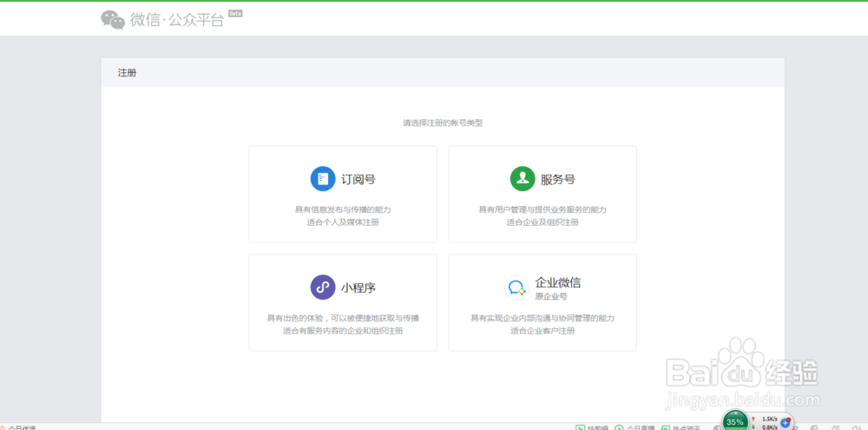Screen dimensions: 868x430
Task: Open 热点资讯 in browser status bar
Action: tap(680, 427)
